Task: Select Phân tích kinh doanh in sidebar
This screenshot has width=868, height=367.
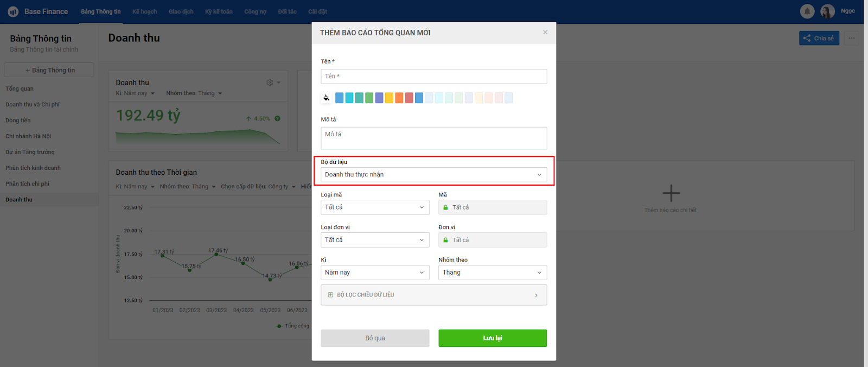Action: tap(33, 168)
